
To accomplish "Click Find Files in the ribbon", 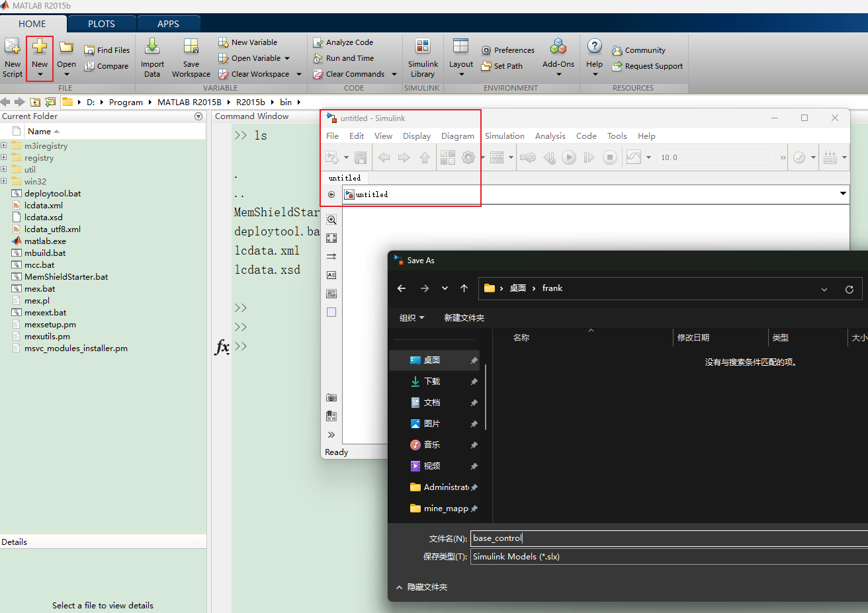I will click(107, 50).
